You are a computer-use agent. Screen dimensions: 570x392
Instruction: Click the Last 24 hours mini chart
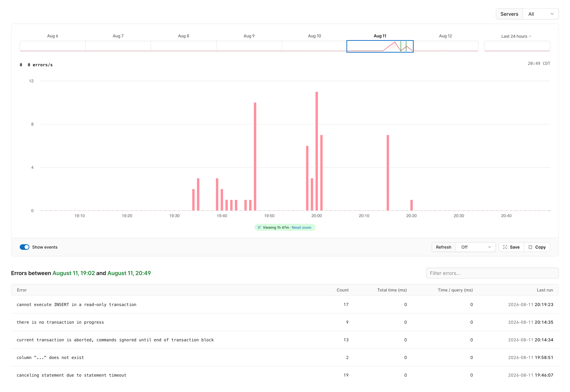[517, 46]
